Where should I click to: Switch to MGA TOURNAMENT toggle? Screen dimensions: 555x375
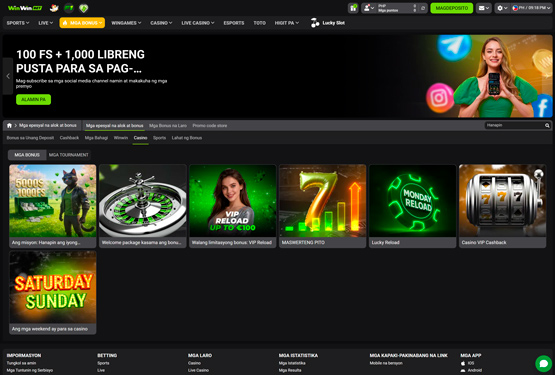pos(69,155)
